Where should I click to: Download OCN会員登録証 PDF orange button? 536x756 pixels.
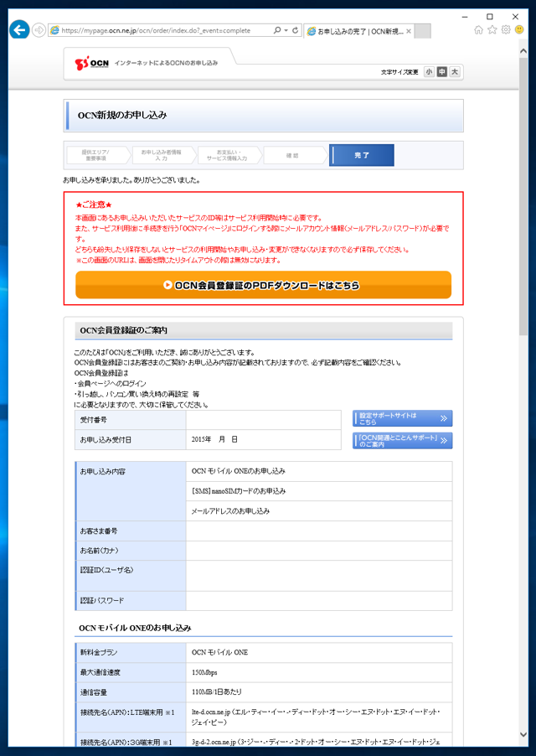(264, 285)
